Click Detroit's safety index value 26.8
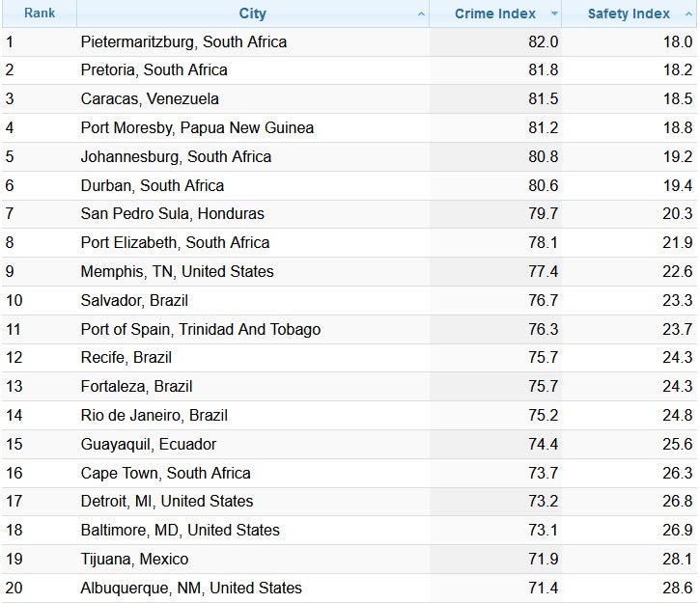Screen dimensions: 700x603 [x=677, y=502]
